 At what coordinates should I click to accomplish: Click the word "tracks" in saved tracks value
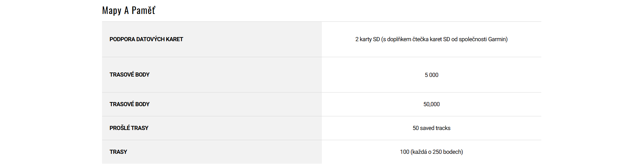[x=443, y=128]
